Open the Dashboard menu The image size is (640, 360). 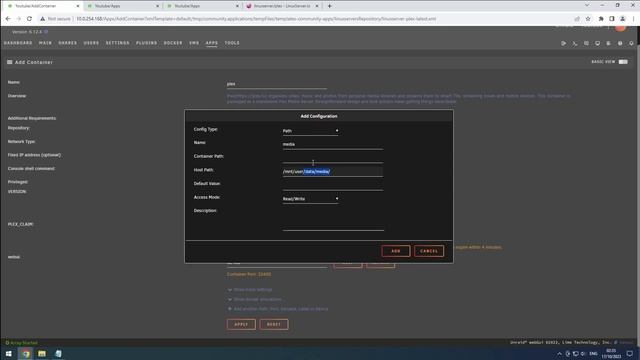[18, 43]
